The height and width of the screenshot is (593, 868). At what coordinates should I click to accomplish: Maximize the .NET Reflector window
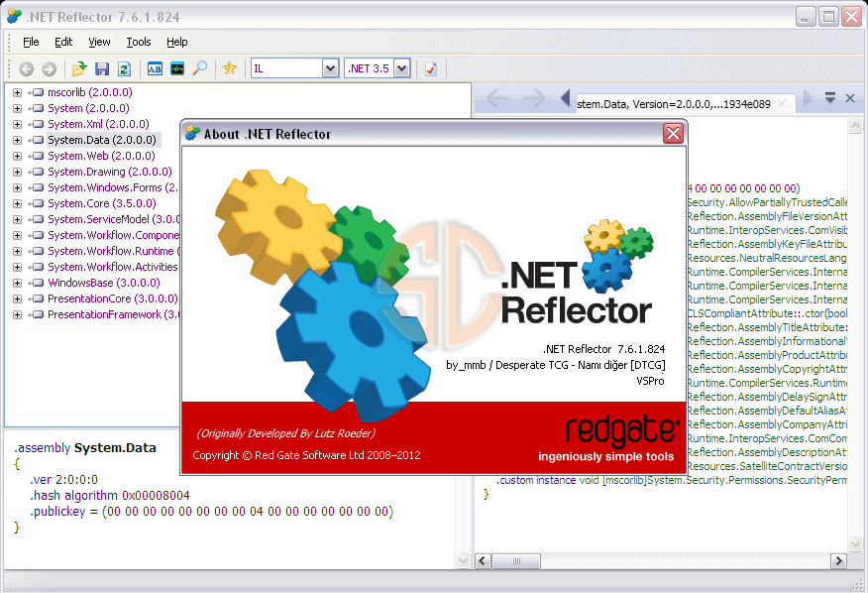pyautogui.click(x=828, y=17)
